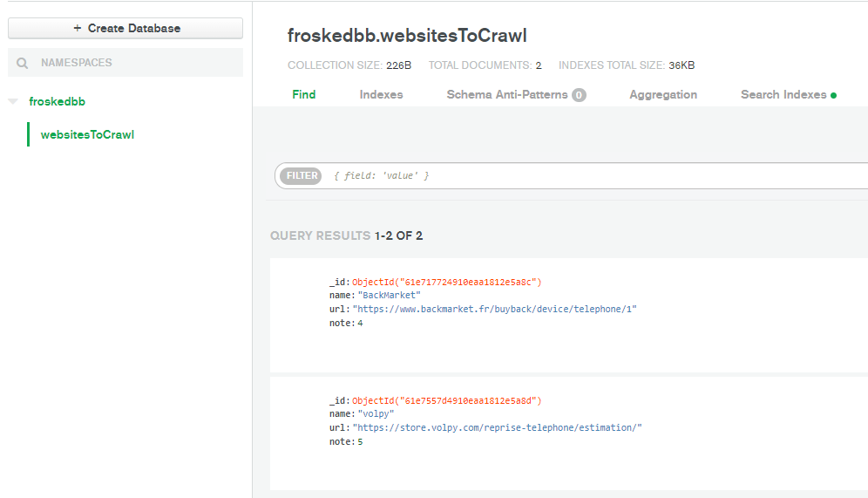Open the websitesToCrawl collection in sidebar
Viewport: 868px width, 498px height.
click(x=87, y=134)
